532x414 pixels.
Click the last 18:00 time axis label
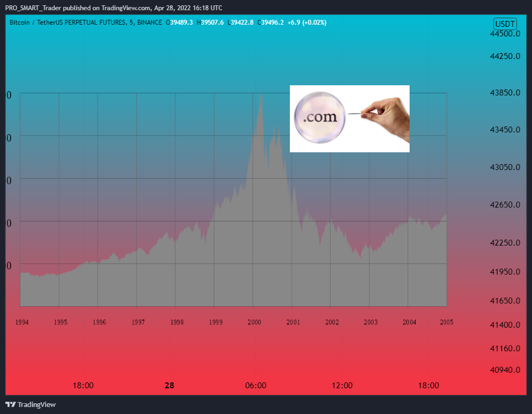tap(428, 386)
